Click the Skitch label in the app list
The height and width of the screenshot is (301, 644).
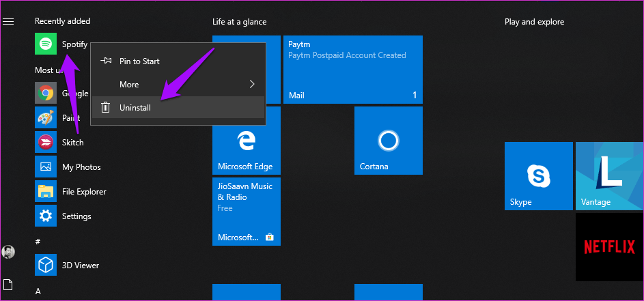(72, 143)
